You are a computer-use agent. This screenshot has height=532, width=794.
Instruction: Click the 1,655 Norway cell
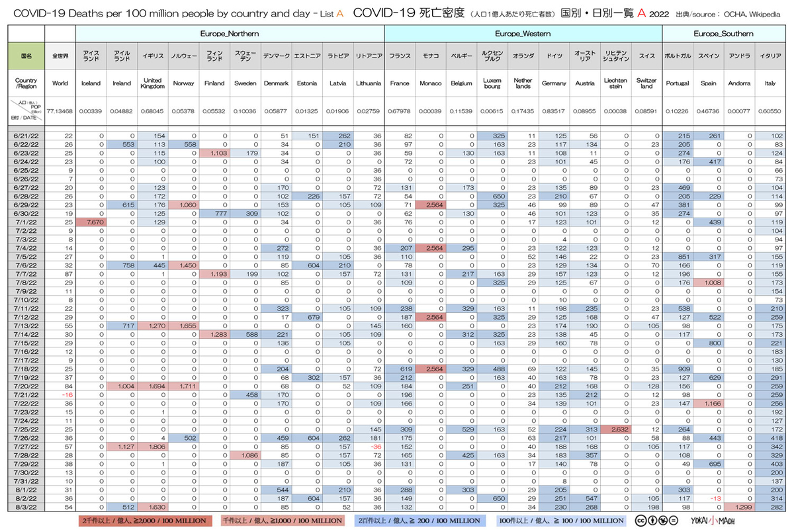click(x=183, y=327)
